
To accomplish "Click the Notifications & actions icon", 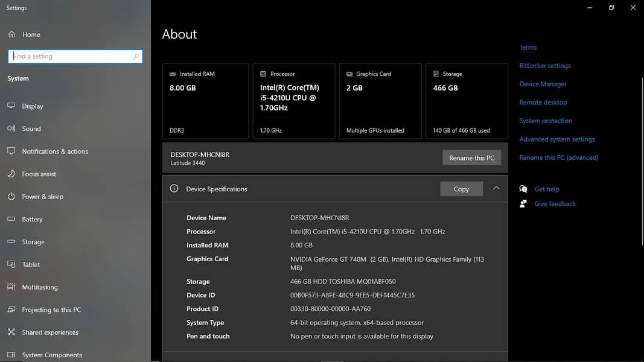I will coord(11,151).
